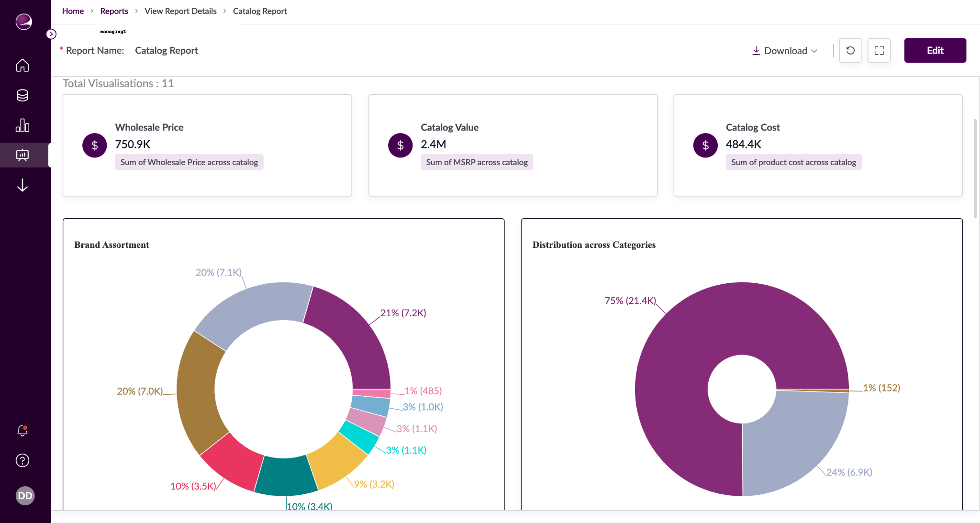Click the vertical page scrollbar
The width and height of the screenshot is (980, 523).
975,167
